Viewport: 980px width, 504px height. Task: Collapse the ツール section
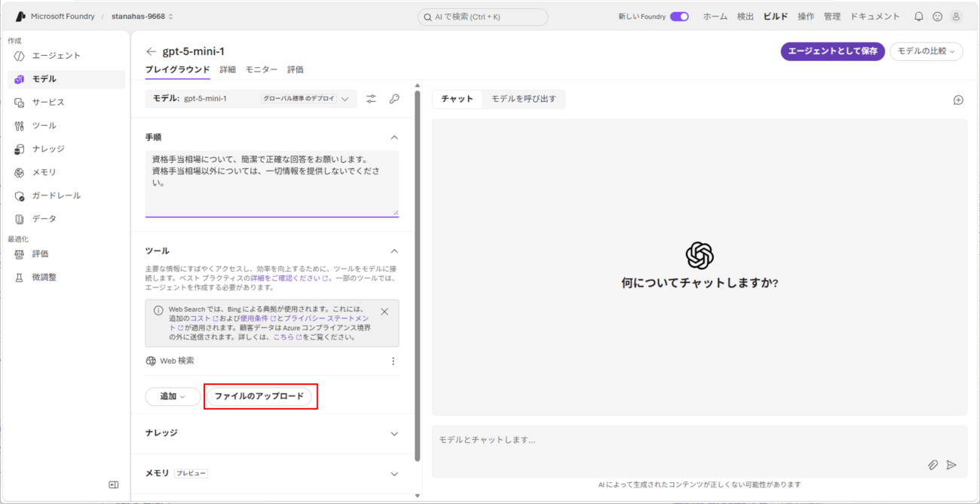tap(394, 251)
